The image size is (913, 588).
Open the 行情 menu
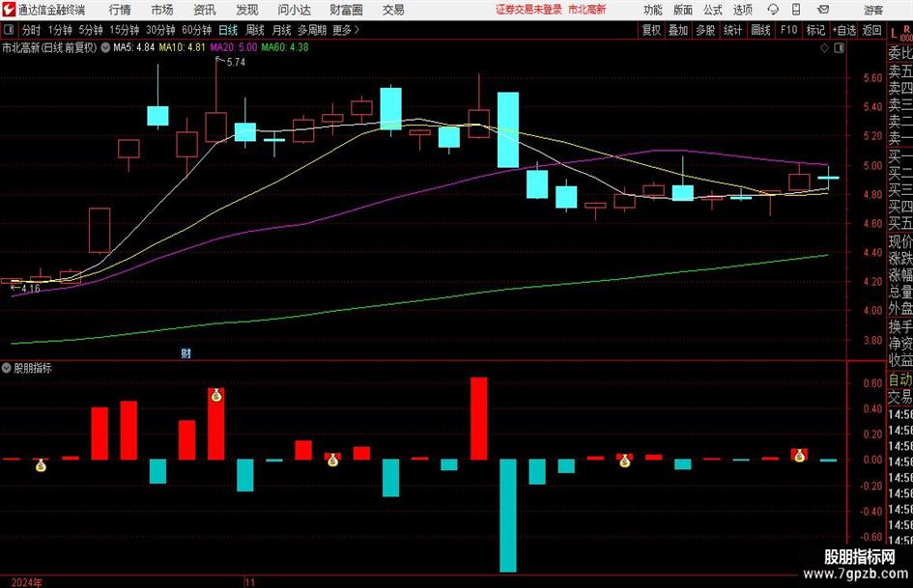pos(120,10)
